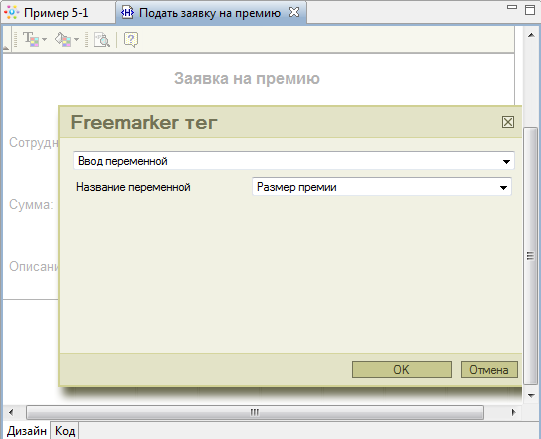Screen dimensions: 541x439
Task: Switch to the Код tab
Action: [65, 431]
